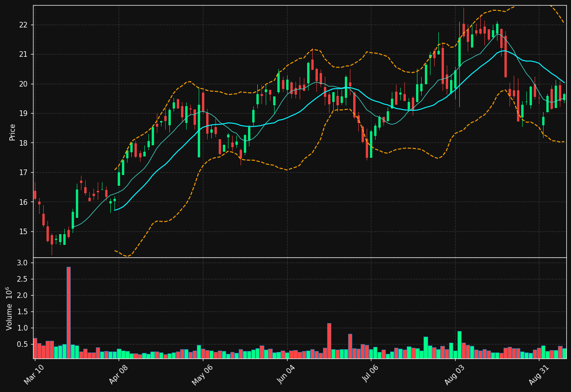The image size is (571, 392).
Task: Select the volume axis value 2.5
Action: pos(23,279)
